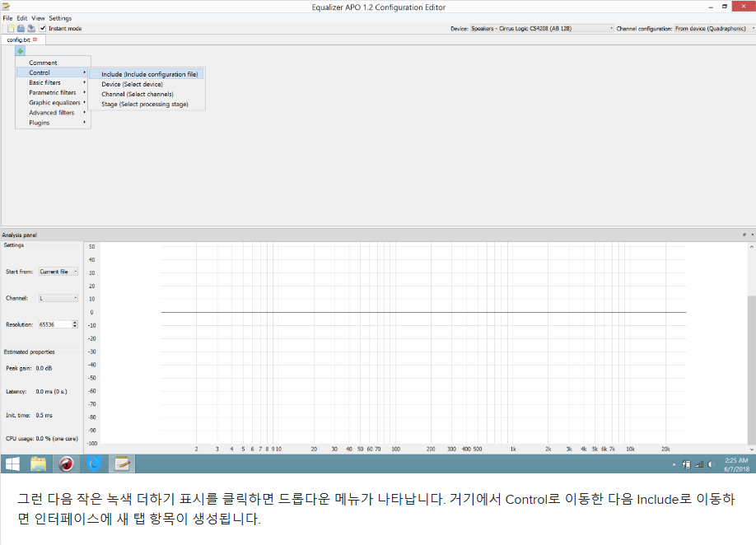This screenshot has width=756, height=545.
Task: Click the Init. time value 0.5 ms
Action: pos(44,415)
